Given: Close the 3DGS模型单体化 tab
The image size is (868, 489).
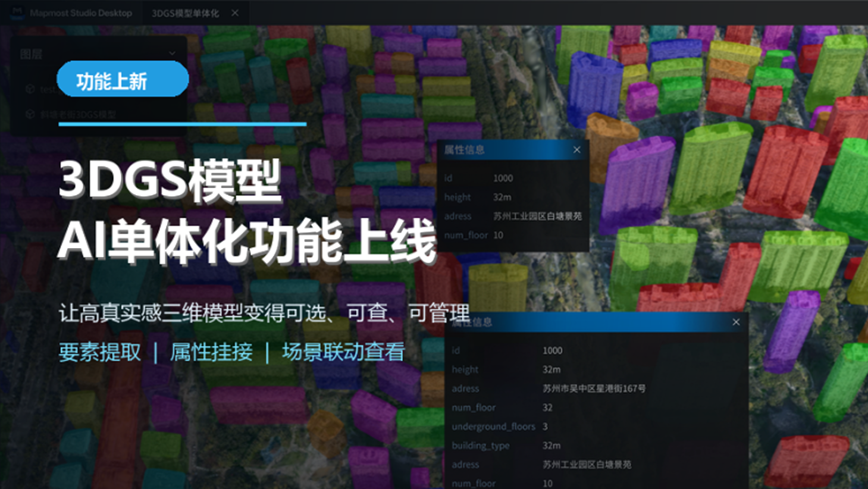Looking at the screenshot, I should (235, 12).
